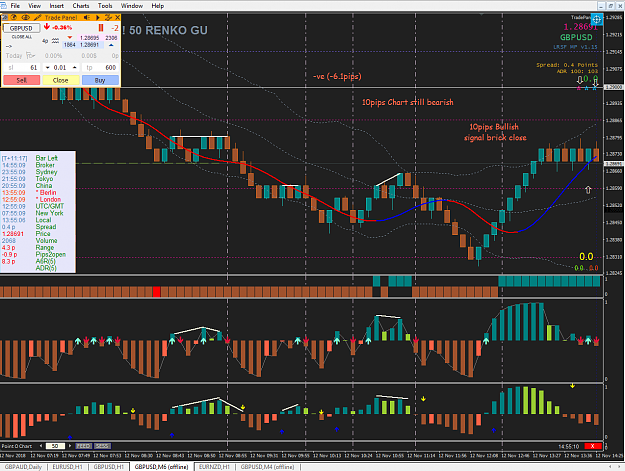Click the tp take profit field showing 600
625x471 pixels.
click(x=100, y=68)
